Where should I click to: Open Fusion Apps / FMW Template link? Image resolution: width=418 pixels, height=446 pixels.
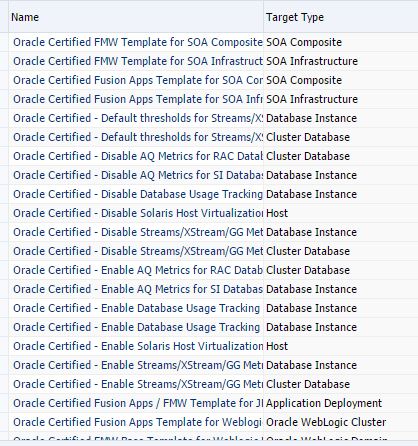pyautogui.click(x=138, y=403)
